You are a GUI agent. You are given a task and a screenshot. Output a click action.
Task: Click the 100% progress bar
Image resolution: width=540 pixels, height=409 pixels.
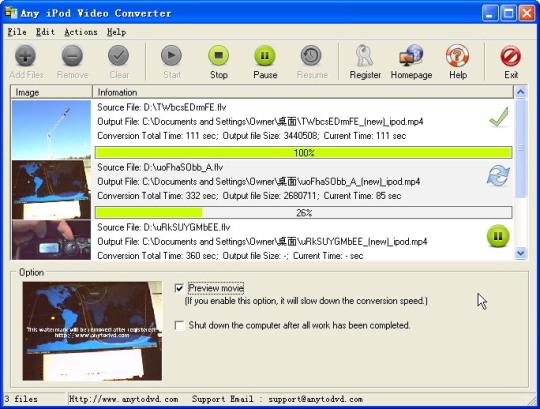tap(303, 153)
